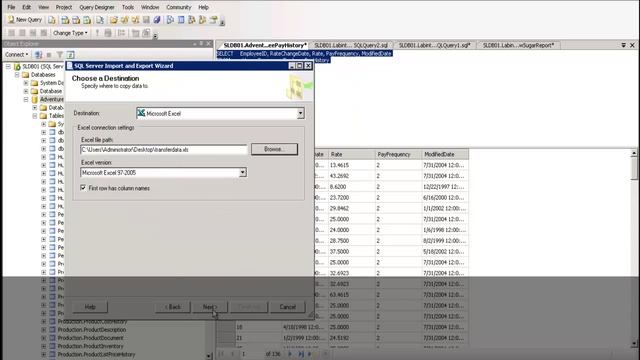The width and height of the screenshot is (640, 360).
Task: Click Cancel in the wizard
Action: coord(287,307)
